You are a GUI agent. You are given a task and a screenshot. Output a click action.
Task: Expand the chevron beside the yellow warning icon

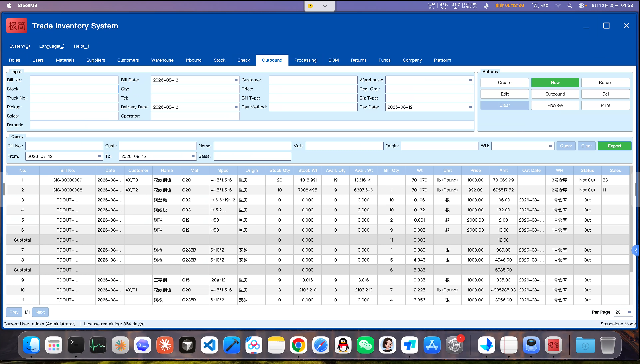(x=325, y=6)
